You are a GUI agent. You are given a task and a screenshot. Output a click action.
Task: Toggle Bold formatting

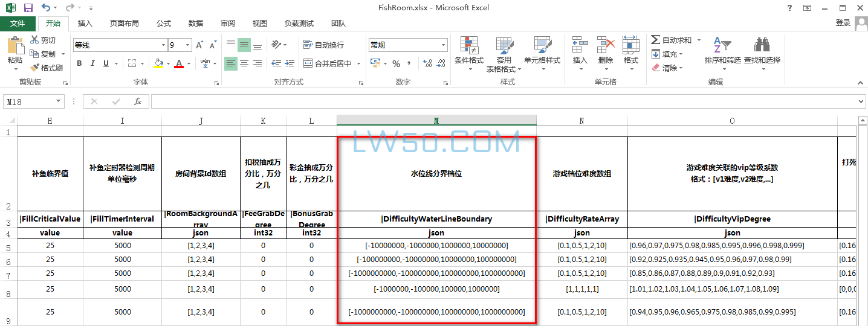pos(79,63)
